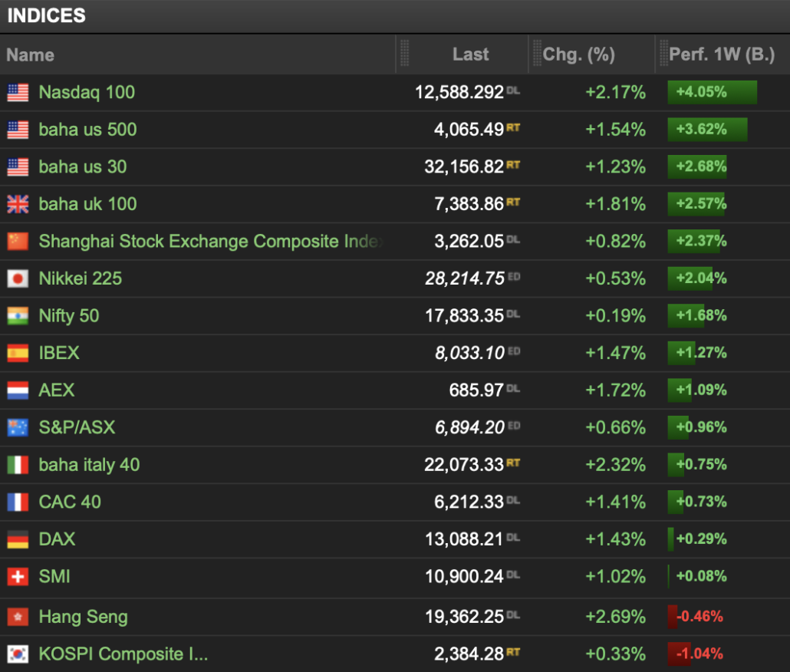The width and height of the screenshot is (790, 672).
Task: Open the AEX index link
Action: [57, 390]
